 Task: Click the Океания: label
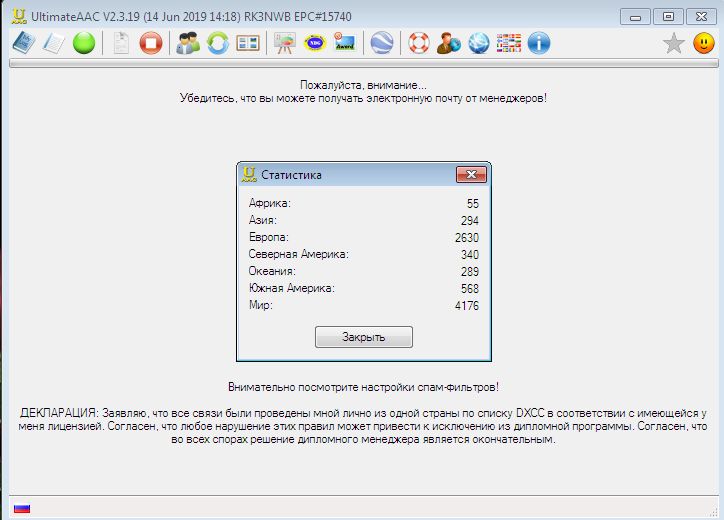(x=272, y=271)
